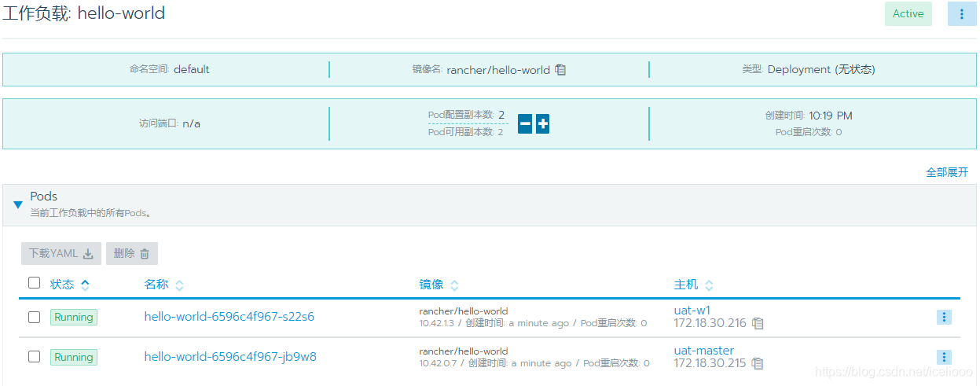
Task: Open the pod hello-world-6596c4f967-s22s6 link
Action: [229, 317]
